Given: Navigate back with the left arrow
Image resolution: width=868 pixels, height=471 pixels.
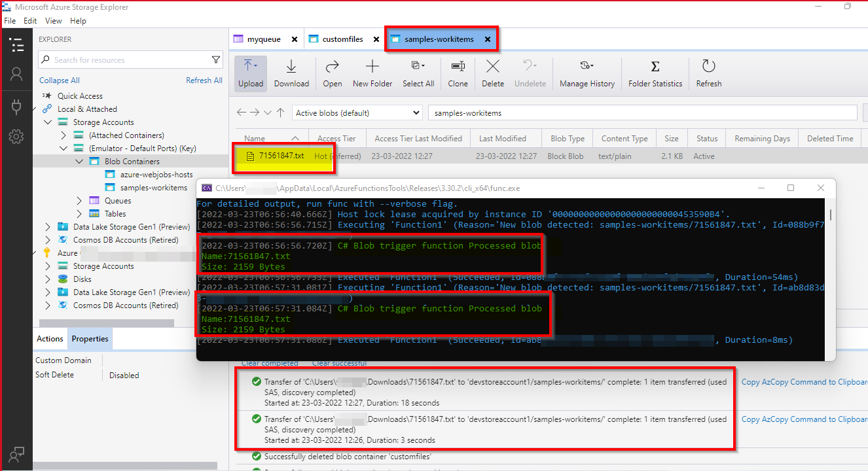Looking at the screenshot, I should click(242, 113).
